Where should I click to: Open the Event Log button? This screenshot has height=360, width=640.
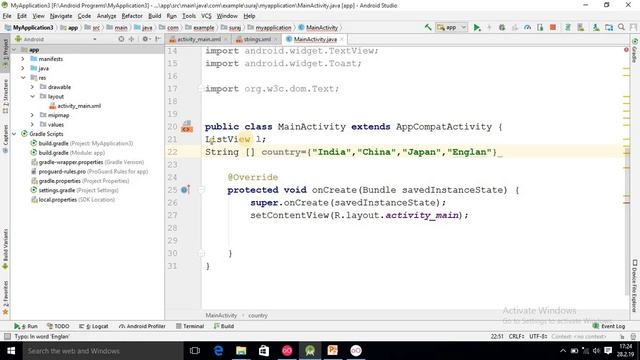coord(609,326)
